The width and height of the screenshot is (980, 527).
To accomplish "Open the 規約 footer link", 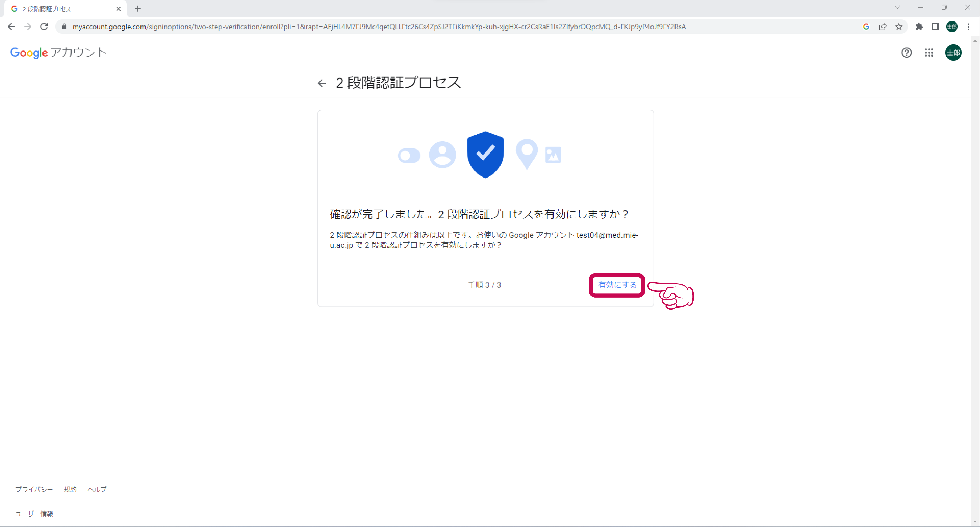I will coord(70,489).
